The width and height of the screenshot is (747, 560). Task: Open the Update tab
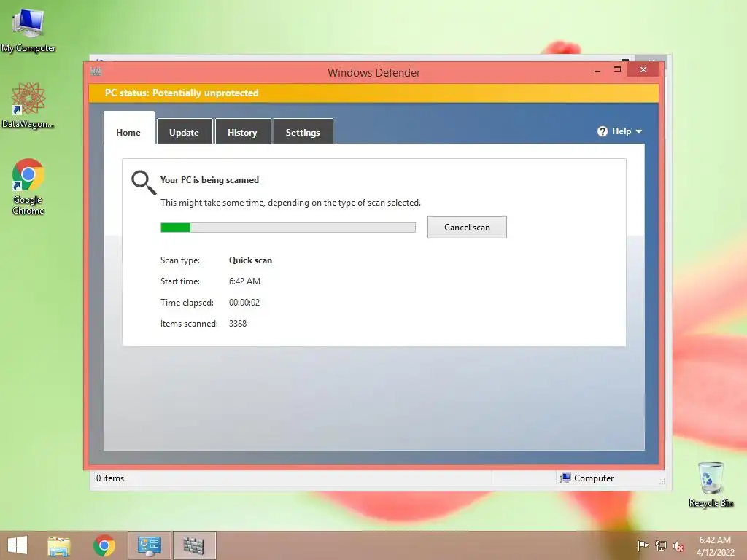coord(185,132)
